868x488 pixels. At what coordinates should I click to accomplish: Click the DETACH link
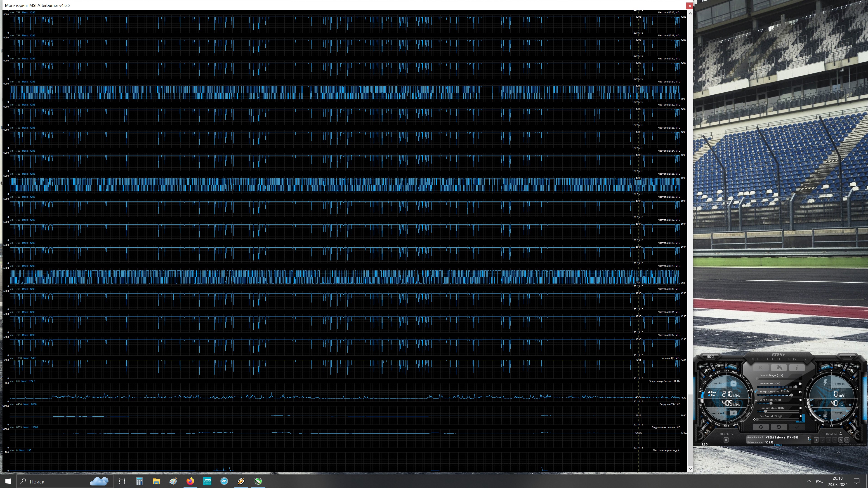778,445
